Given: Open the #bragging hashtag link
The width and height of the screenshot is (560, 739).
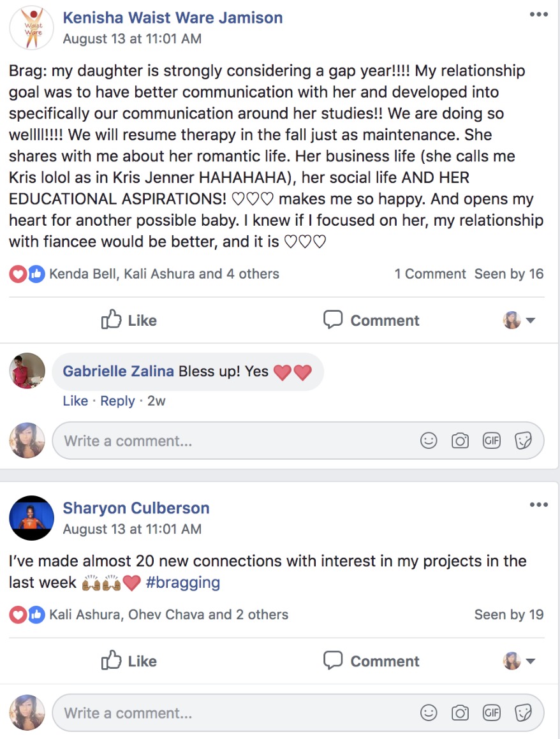Looking at the screenshot, I should click(x=183, y=583).
